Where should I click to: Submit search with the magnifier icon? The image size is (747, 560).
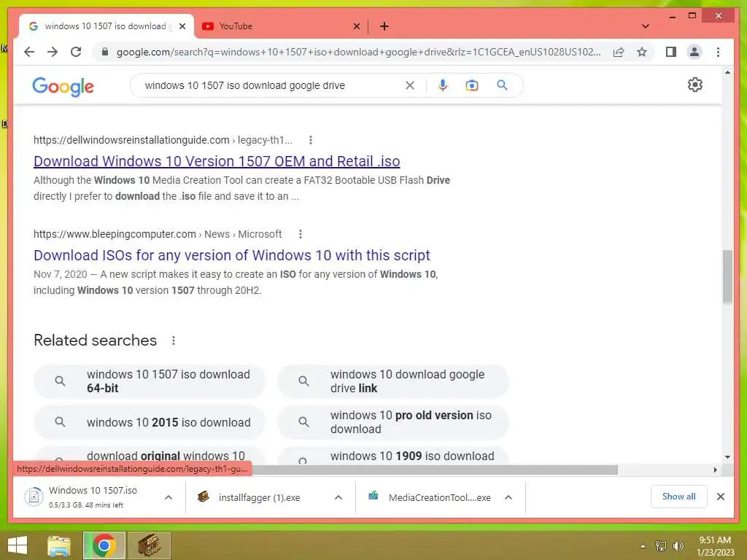point(502,85)
